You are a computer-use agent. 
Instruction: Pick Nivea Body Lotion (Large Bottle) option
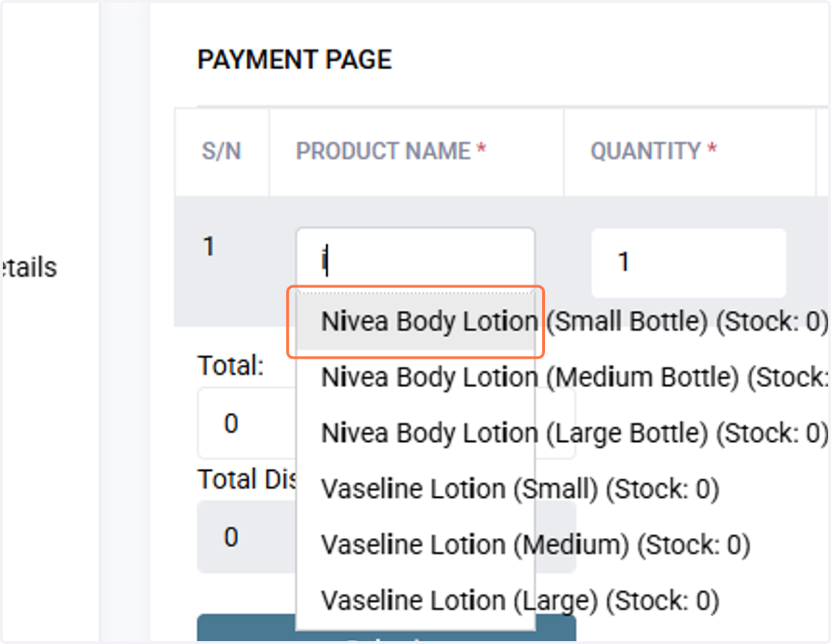415,433
